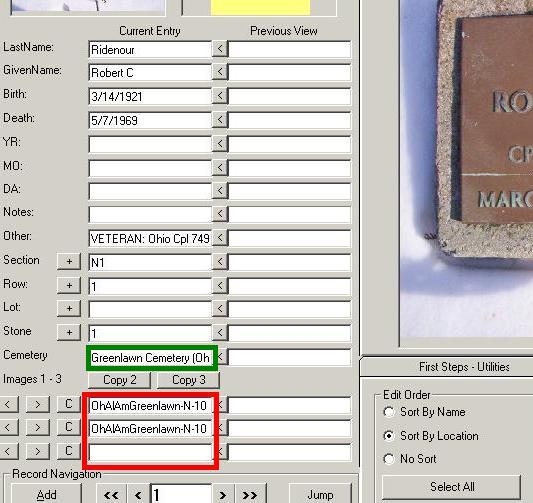This screenshot has height=503, width=533.
Task: Click the empty Notes current entry field
Action: click(150, 214)
